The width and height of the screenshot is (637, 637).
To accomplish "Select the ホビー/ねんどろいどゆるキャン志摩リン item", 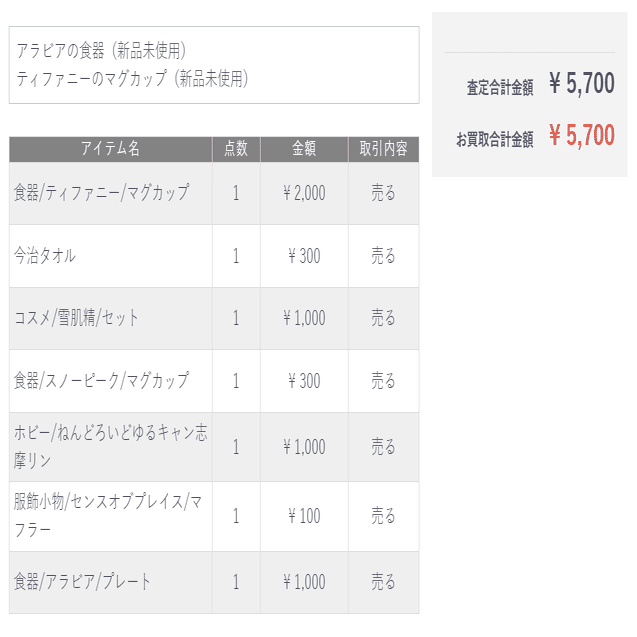I will [110, 446].
